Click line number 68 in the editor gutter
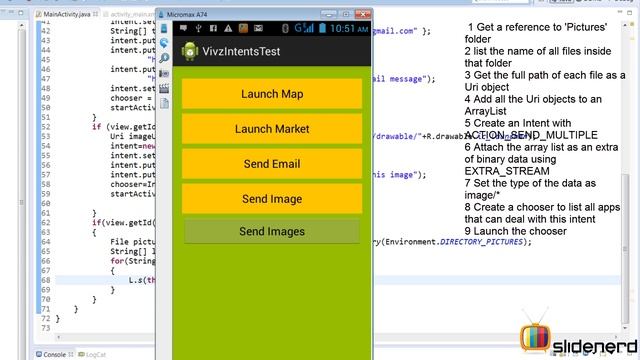The width and height of the screenshot is (640, 360). click(46, 280)
